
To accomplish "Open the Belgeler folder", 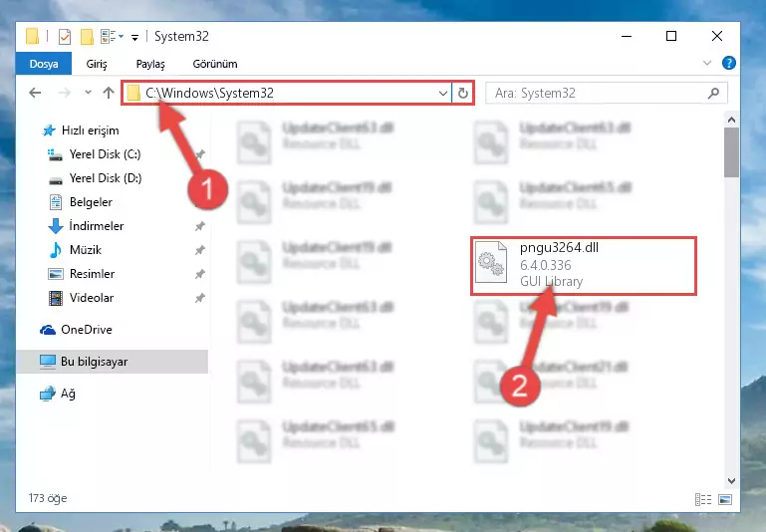I will point(91,202).
